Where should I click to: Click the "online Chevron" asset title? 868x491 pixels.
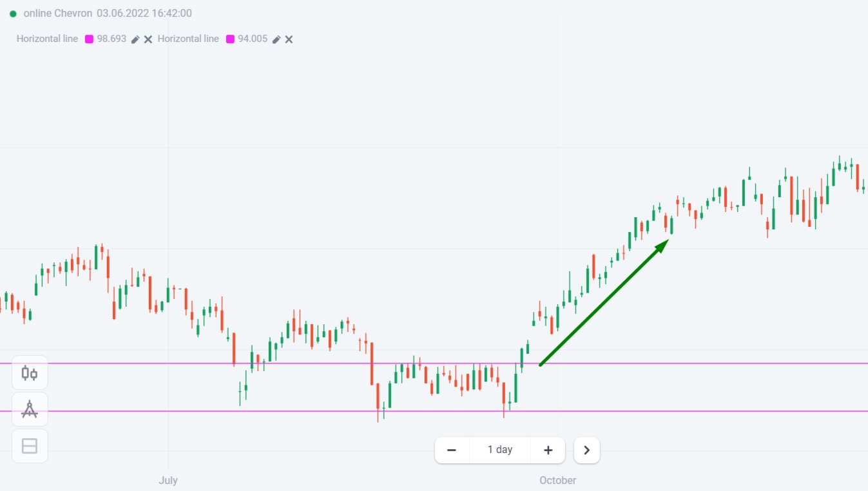pos(58,14)
